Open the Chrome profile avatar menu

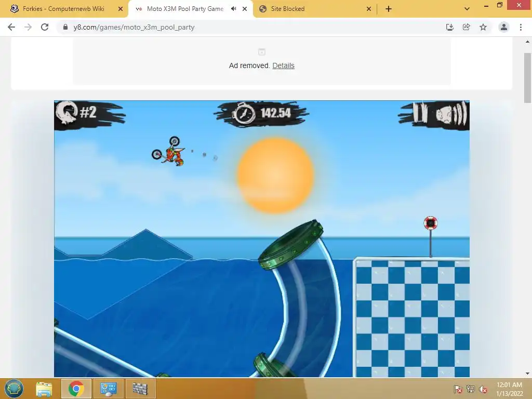coord(504,27)
